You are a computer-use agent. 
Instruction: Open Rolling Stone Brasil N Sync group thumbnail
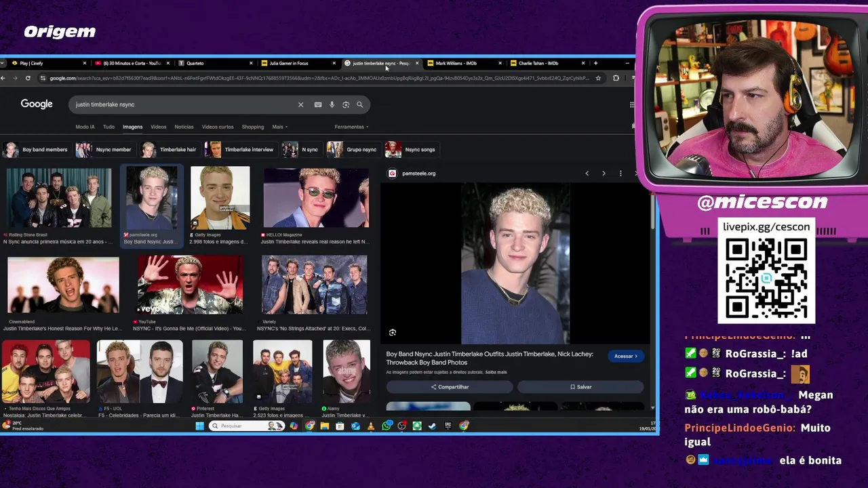pos(59,197)
